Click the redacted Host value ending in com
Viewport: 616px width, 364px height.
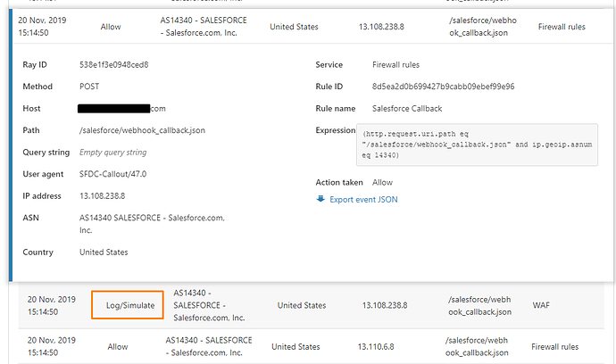(x=121, y=108)
